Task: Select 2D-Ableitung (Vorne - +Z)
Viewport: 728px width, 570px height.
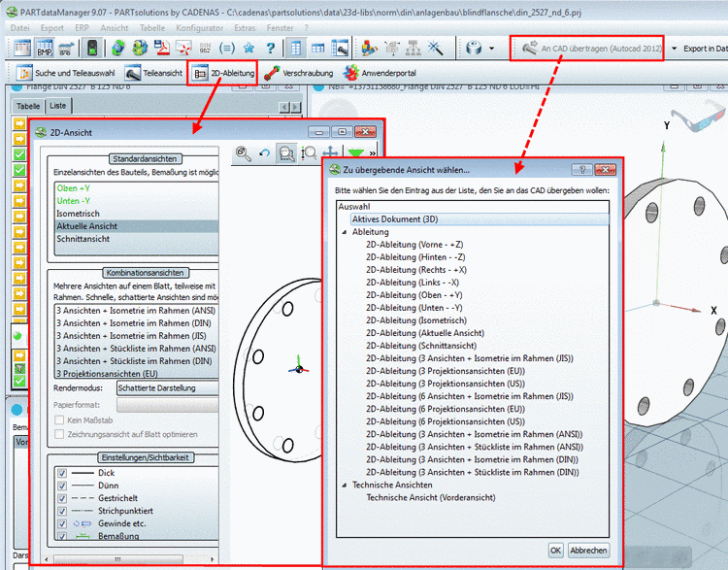Action: (414, 245)
